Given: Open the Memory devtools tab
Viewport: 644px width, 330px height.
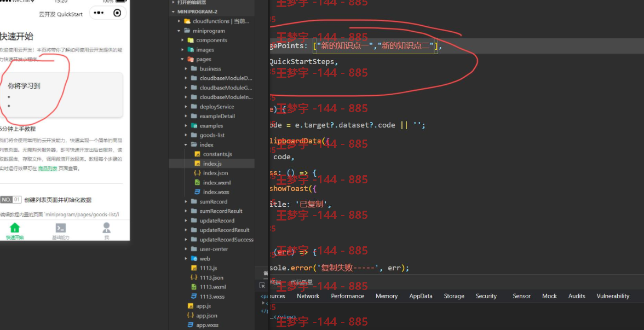Looking at the screenshot, I should [387, 296].
